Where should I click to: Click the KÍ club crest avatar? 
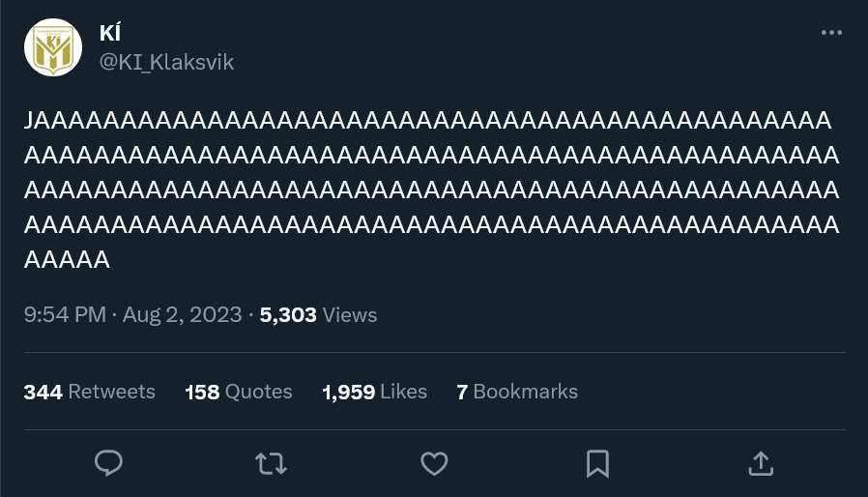click(53, 47)
